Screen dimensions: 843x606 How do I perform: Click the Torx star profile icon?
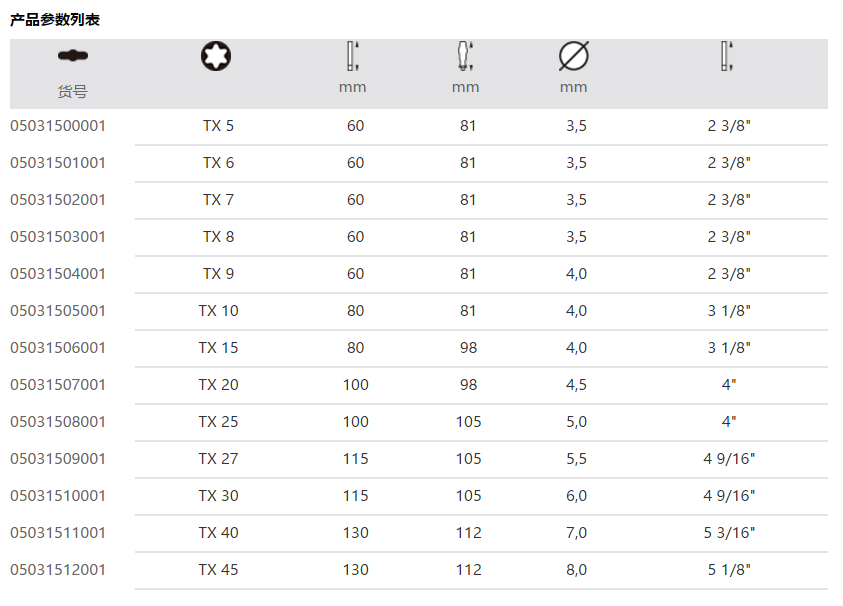point(215,55)
